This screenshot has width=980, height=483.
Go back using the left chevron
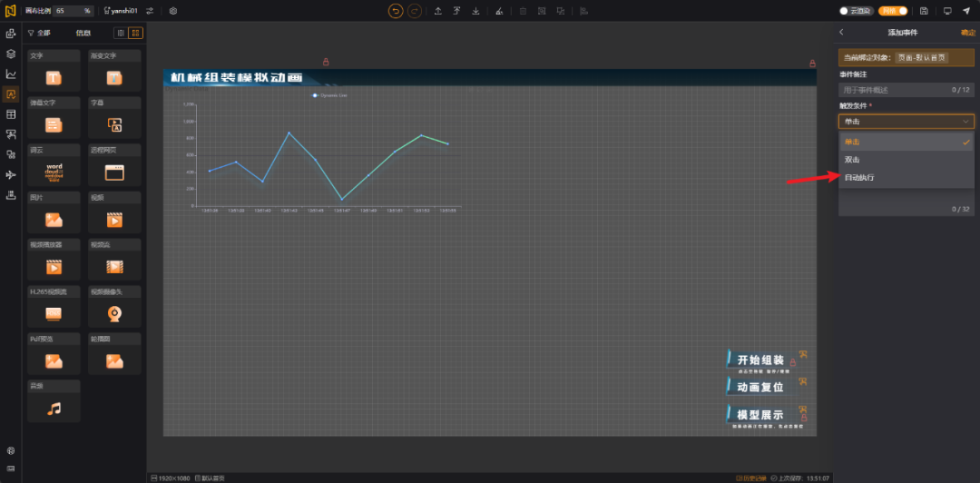click(x=841, y=33)
